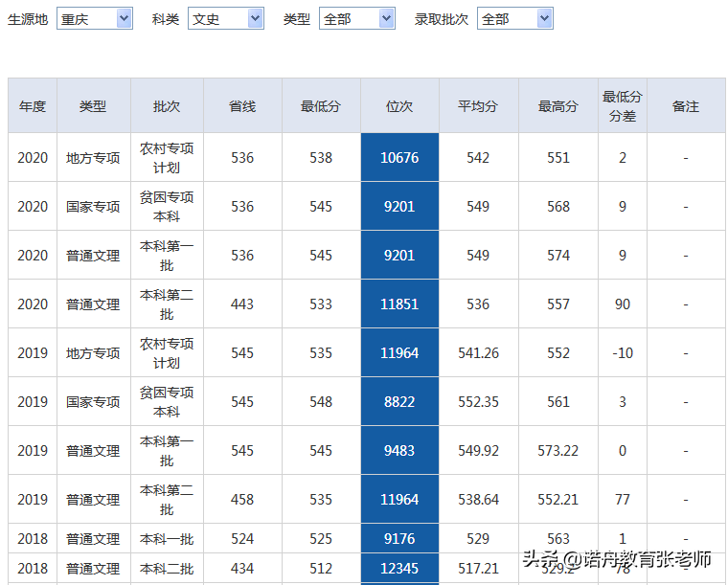The height and width of the screenshot is (585, 728).
Task: Click 本科二批 batch cell
Action: coord(167,569)
